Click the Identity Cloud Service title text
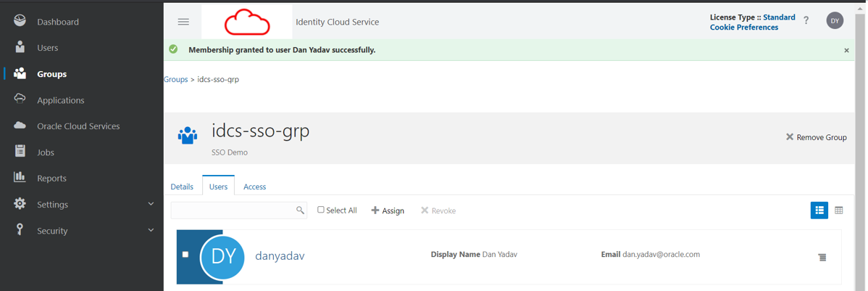The image size is (868, 291). (337, 22)
